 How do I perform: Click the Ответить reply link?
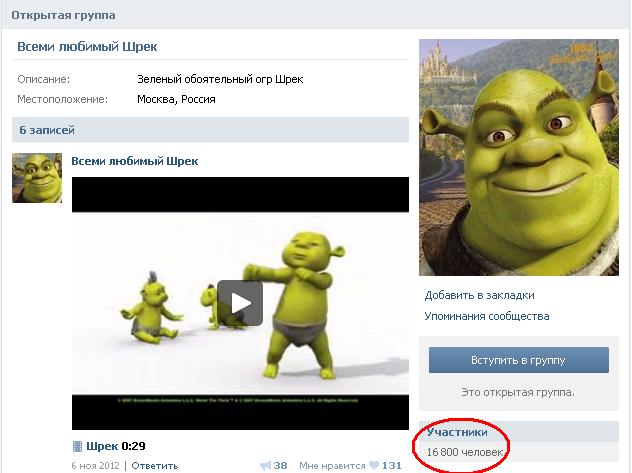click(155, 466)
